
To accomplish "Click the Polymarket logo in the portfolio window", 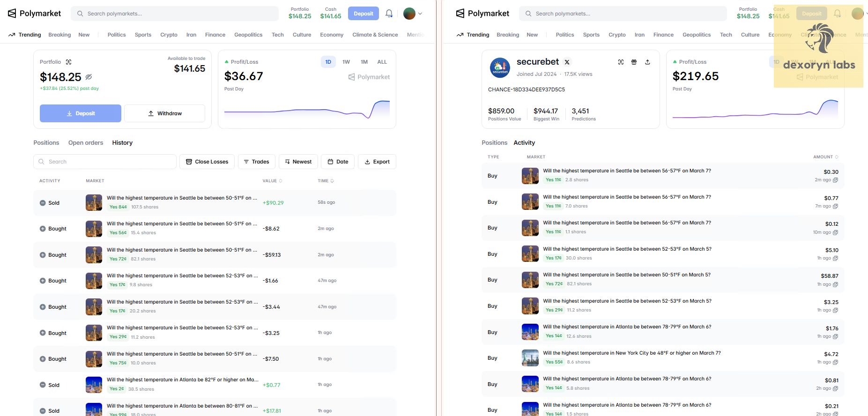I will point(34,14).
